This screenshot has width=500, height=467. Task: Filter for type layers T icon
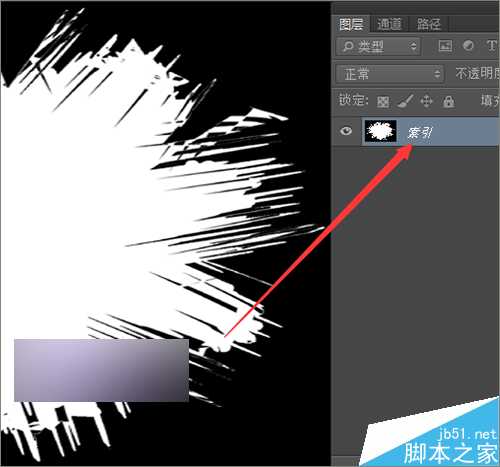(x=491, y=46)
